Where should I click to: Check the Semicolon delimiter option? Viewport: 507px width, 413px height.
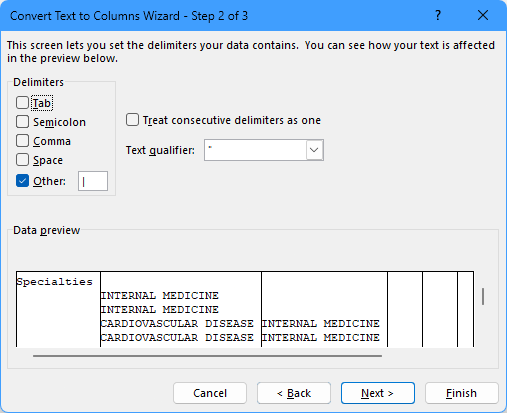click(22, 122)
